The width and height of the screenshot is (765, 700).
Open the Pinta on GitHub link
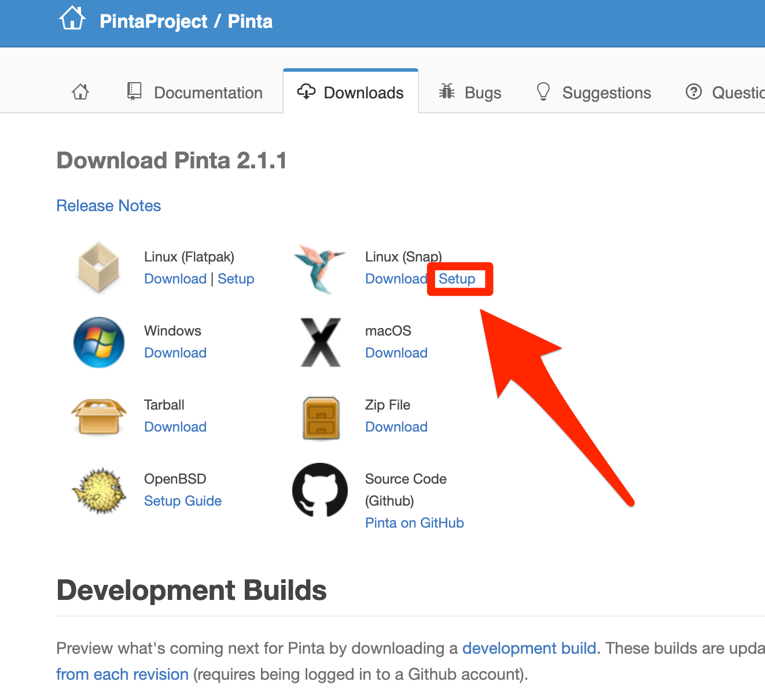coord(414,523)
